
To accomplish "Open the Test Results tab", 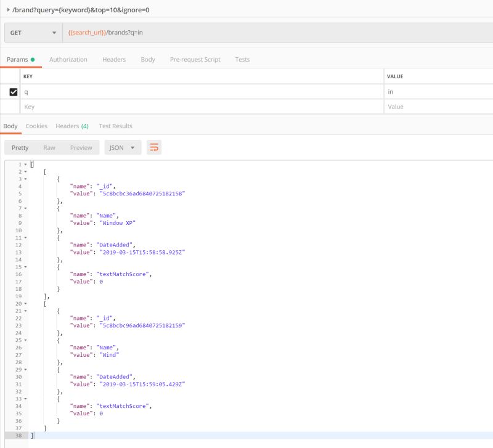I will pyautogui.click(x=115, y=126).
